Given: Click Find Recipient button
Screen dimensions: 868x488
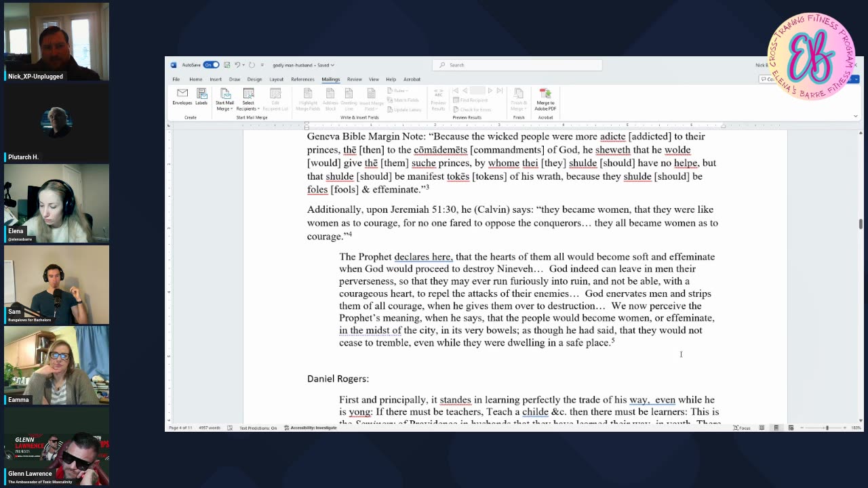Looking at the screenshot, I should [x=470, y=100].
